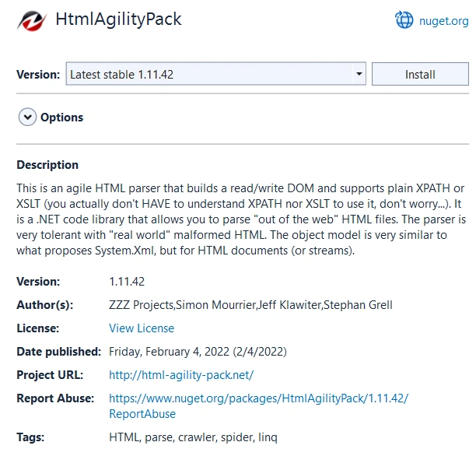This screenshot has width=476, height=449.
Task: Visit the html-agility-pack.net project URL
Action: pos(181,375)
